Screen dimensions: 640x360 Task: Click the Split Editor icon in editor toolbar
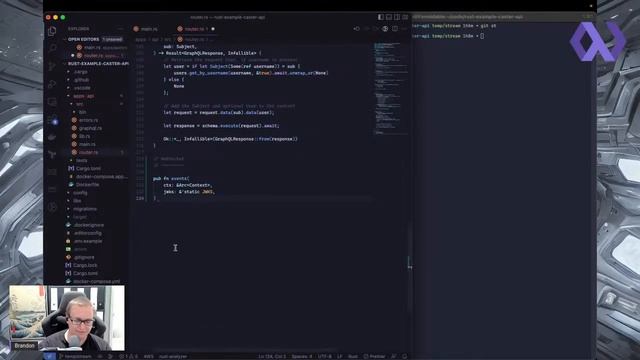tap(395, 29)
